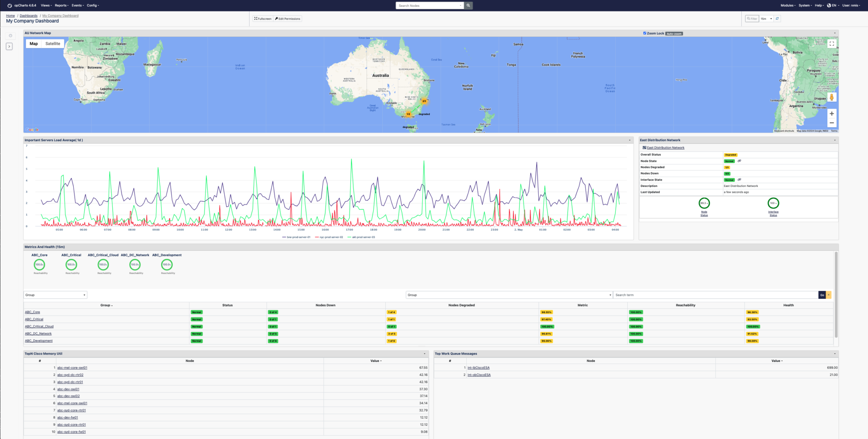This screenshot has height=439, width=868.
Task: Click ABC_Development reachability gauge
Action: point(167,264)
